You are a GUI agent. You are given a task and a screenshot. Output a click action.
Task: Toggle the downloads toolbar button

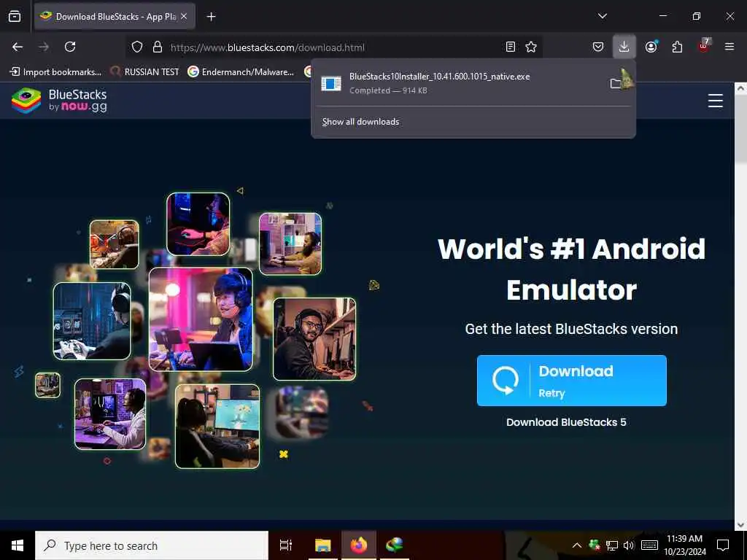624,47
